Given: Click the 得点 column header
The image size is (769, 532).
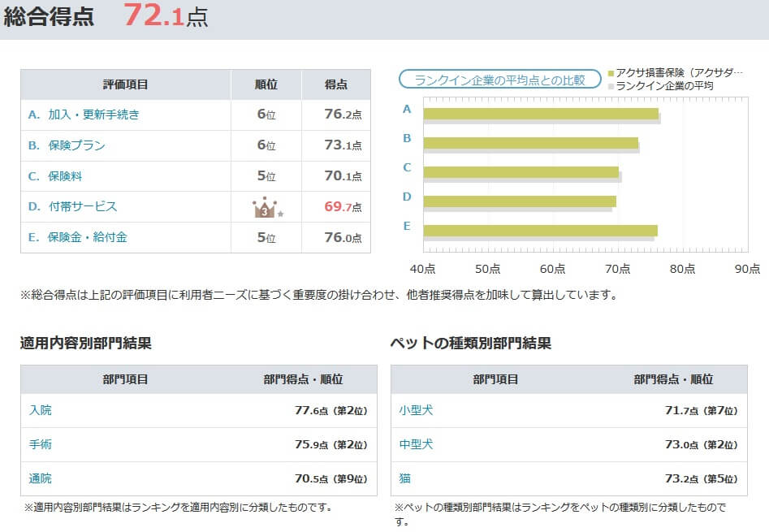Looking at the screenshot, I should [336, 84].
